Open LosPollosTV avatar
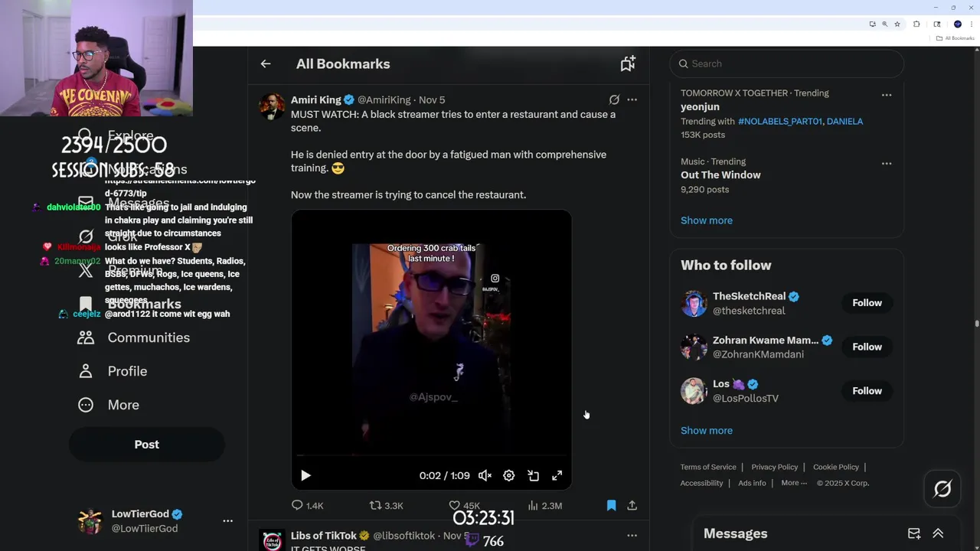Viewport: 980px width, 551px height. point(694,391)
